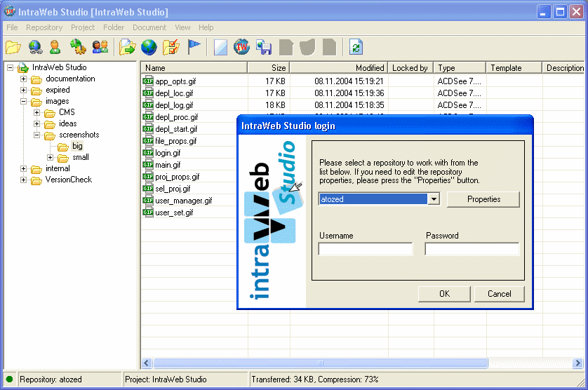This screenshot has width=588, height=390.
Task: Click the scroll left arrow
Action: coord(147,363)
